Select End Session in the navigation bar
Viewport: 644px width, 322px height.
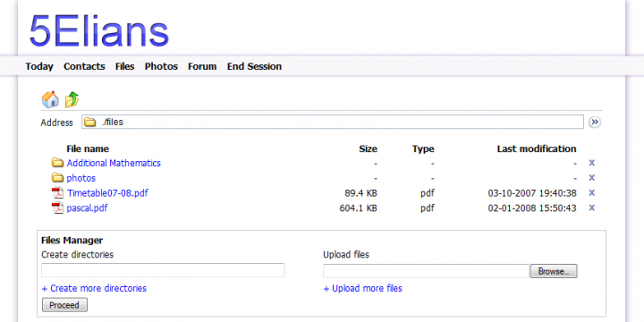tap(254, 66)
